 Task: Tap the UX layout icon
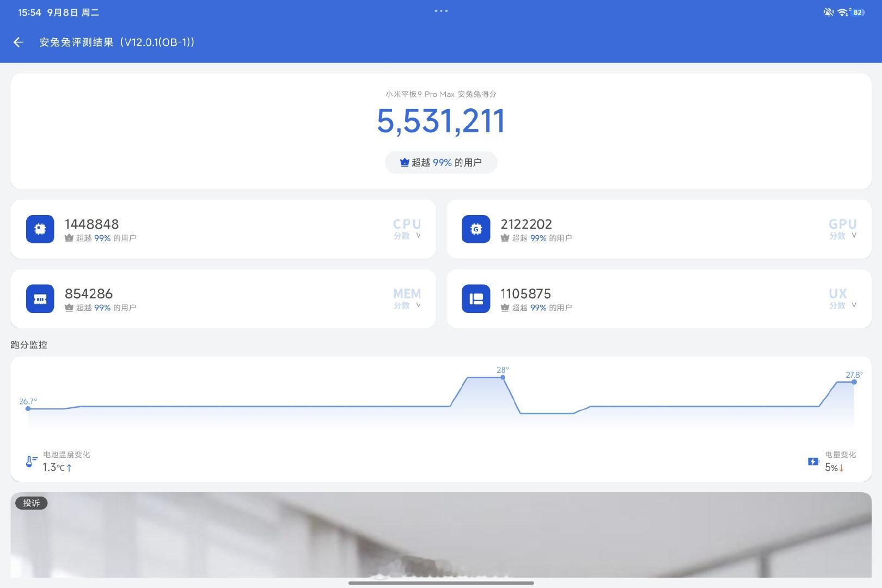(x=476, y=299)
